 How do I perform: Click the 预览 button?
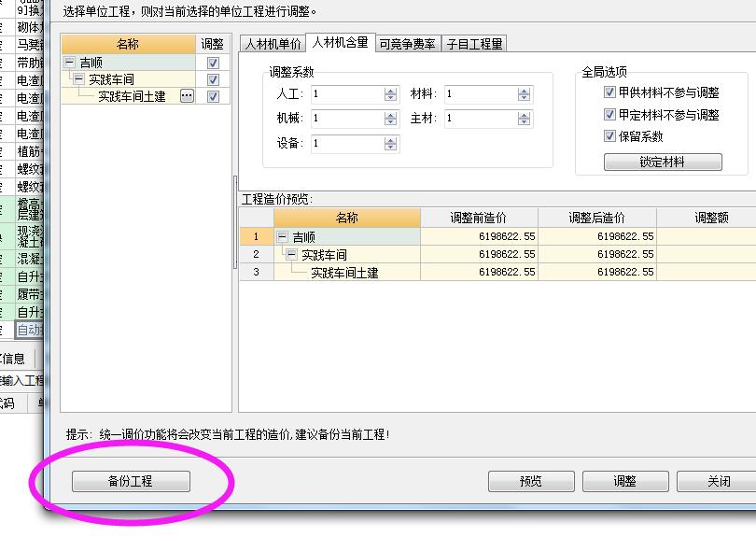(x=531, y=481)
